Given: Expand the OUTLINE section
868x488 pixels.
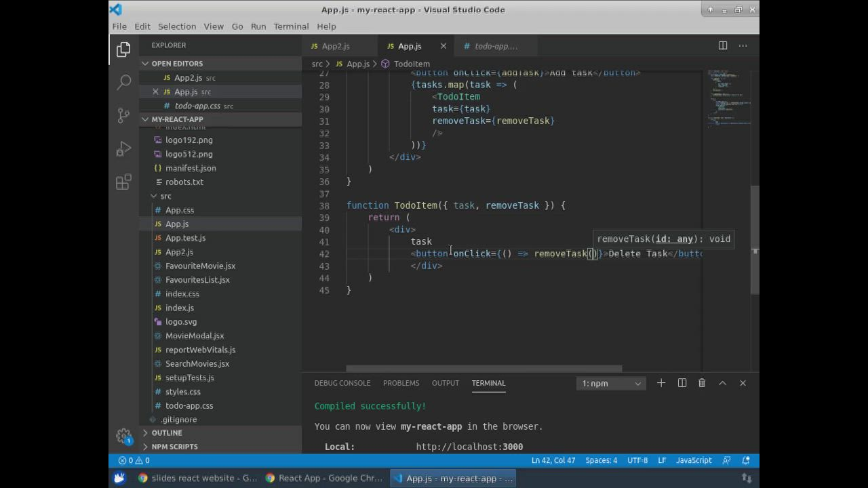Looking at the screenshot, I should click(166, 432).
